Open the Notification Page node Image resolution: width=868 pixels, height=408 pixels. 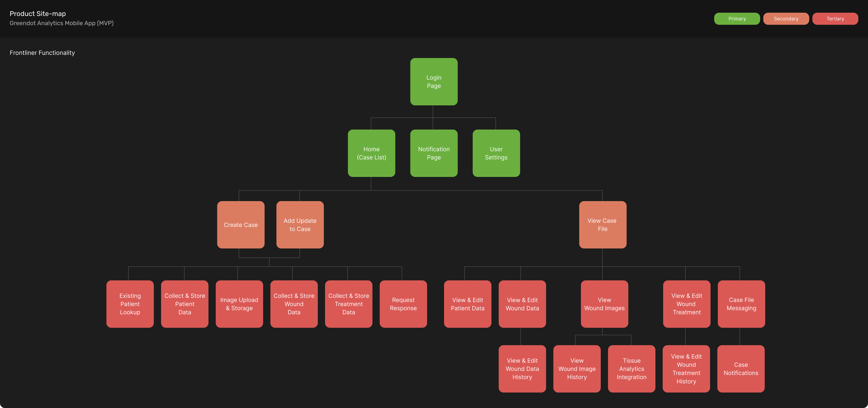pos(434,153)
